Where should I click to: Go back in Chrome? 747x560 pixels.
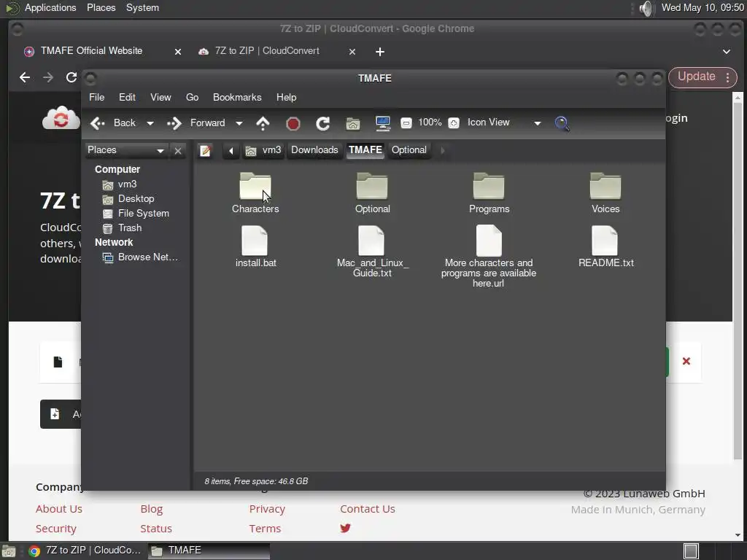click(x=25, y=77)
